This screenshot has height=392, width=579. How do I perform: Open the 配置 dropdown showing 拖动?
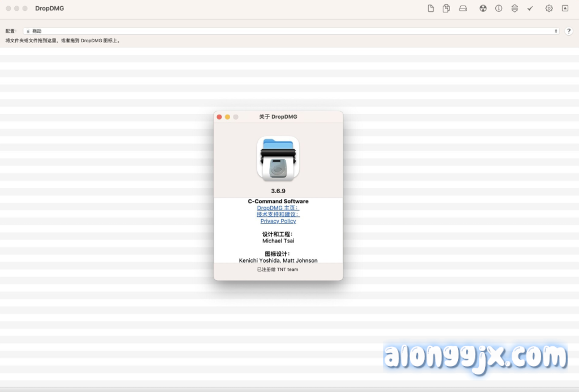(x=291, y=31)
